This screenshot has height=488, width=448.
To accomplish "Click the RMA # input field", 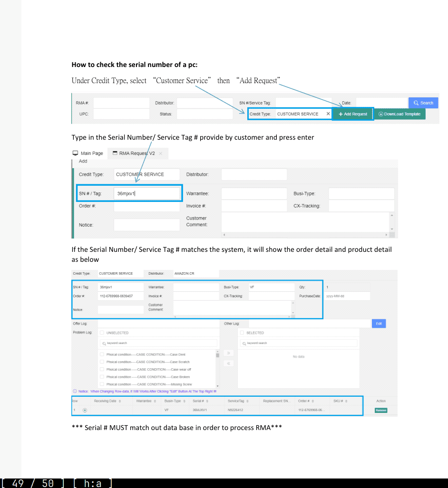I will 121,103.
